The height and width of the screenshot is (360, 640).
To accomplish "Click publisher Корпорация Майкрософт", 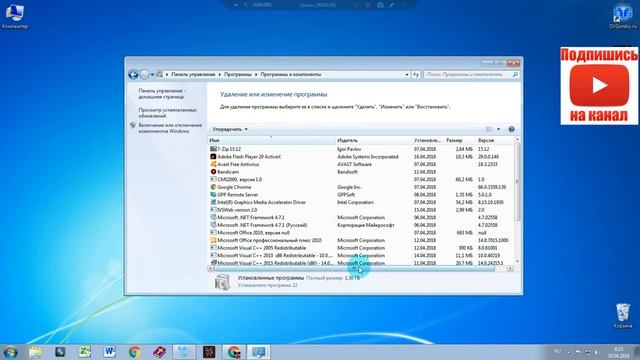I will pos(366,225).
